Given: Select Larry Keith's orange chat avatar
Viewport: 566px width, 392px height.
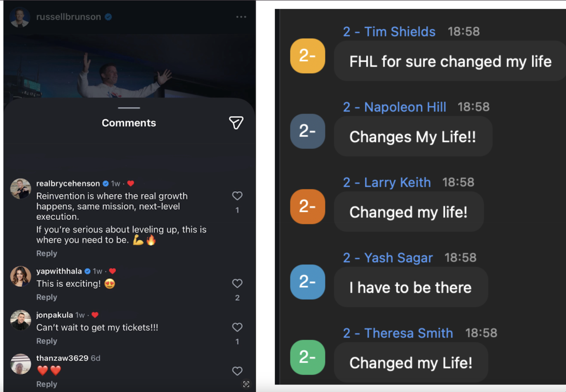Looking at the screenshot, I should (x=307, y=207).
